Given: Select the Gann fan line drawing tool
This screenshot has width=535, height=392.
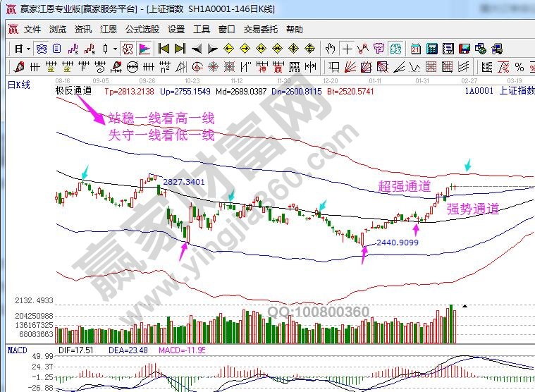Looking at the screenshot, I should coord(349,67).
